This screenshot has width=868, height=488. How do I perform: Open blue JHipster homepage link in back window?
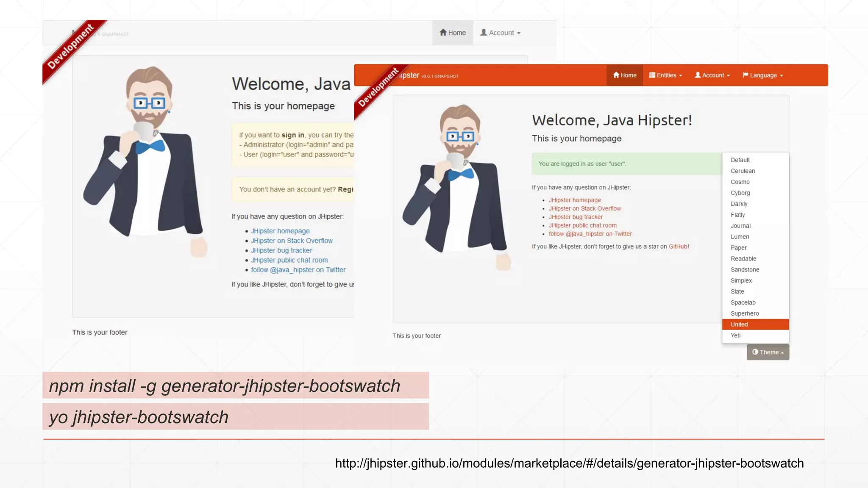280,231
